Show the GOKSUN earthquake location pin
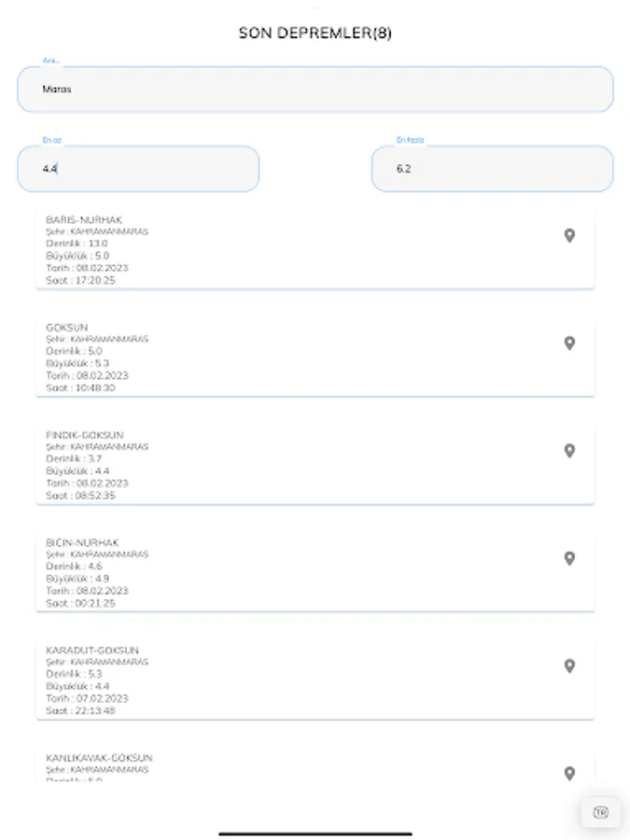The height and width of the screenshot is (840, 630). (569, 343)
